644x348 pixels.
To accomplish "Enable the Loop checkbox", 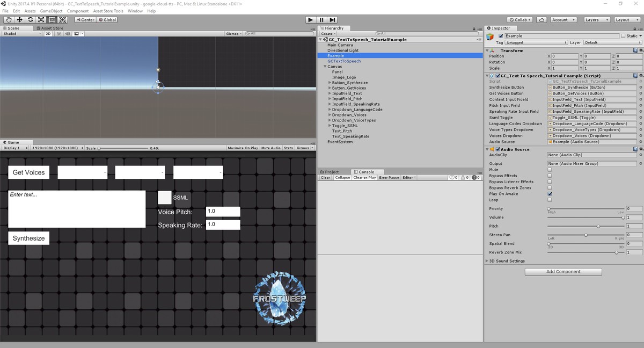I will [549, 200].
